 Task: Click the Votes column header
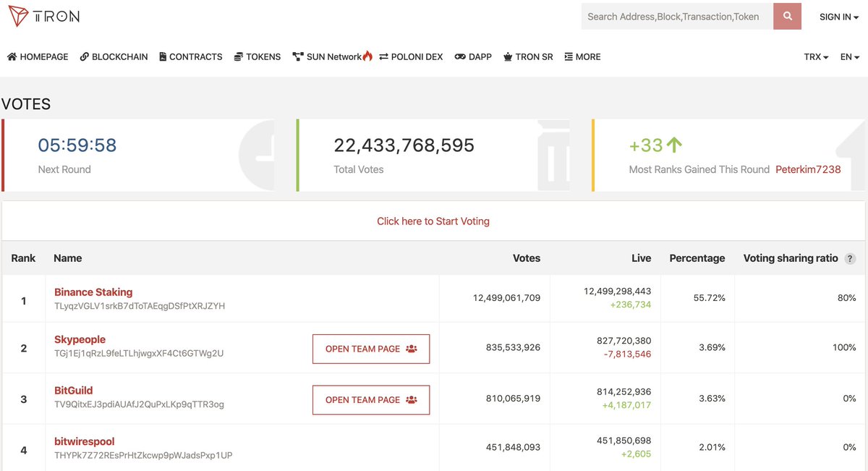527,258
